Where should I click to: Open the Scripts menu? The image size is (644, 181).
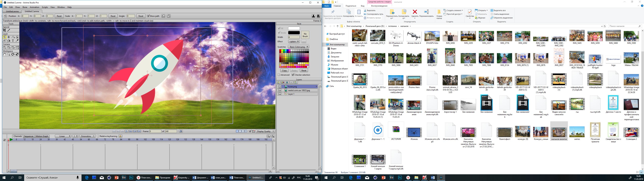click(45, 7)
